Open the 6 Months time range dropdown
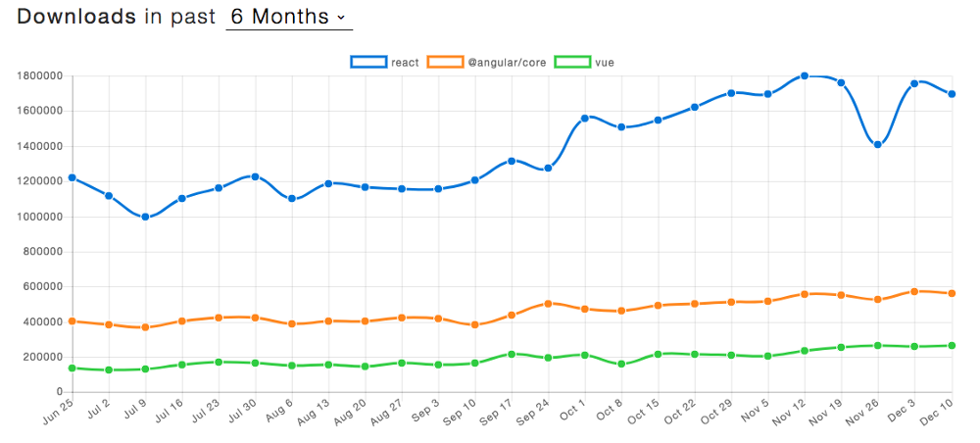Viewport: 980px width, 443px height. coord(288,17)
